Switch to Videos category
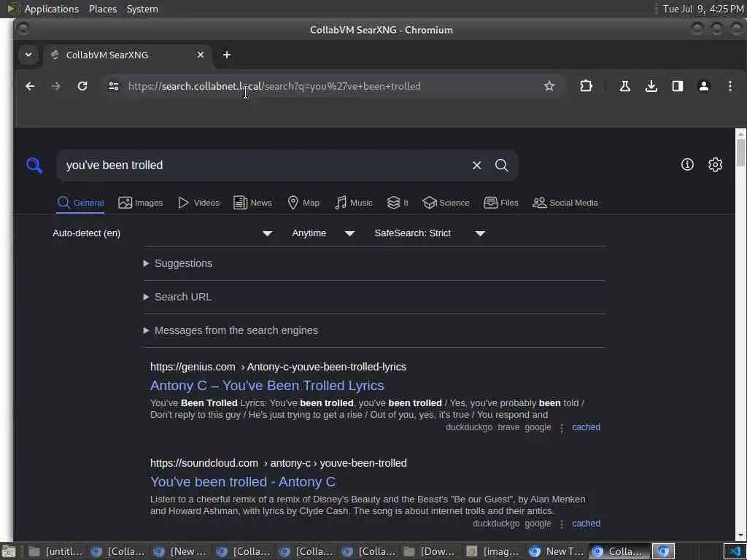Viewport: 747px width, 560px height. pos(198,203)
